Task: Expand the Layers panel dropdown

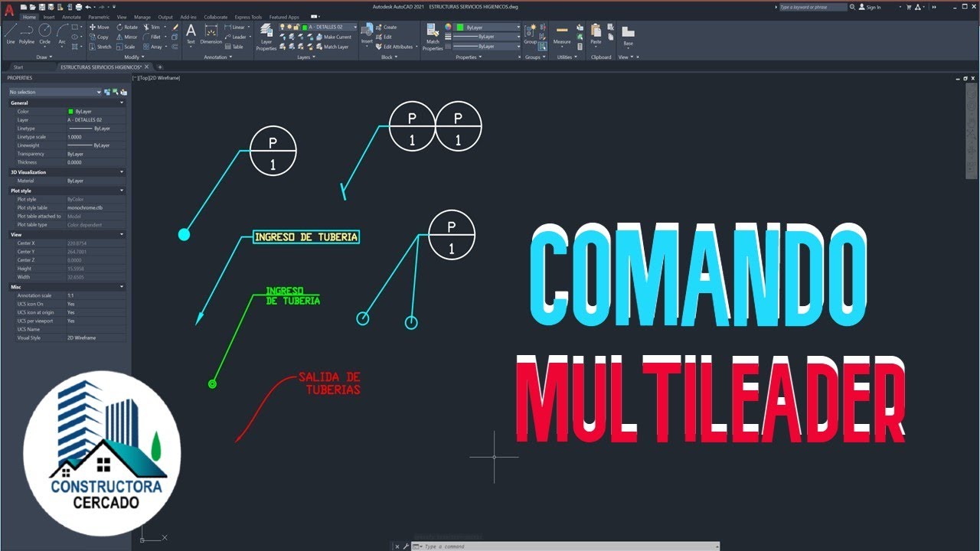Action: coord(306,57)
